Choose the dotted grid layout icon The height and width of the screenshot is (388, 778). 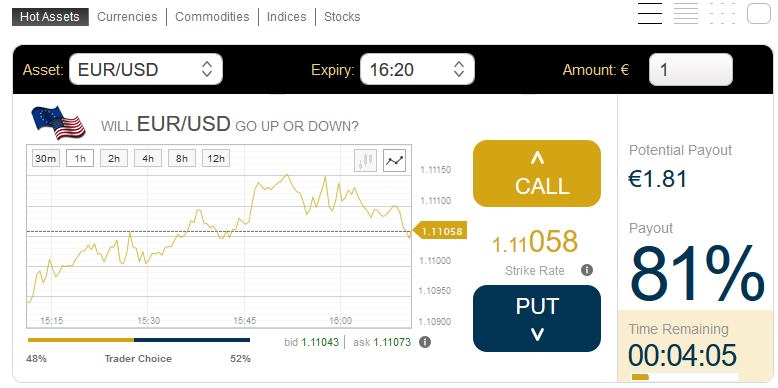[x=722, y=13]
